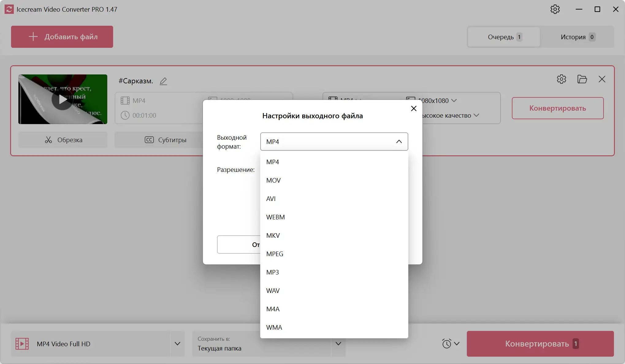Click the MP4 Video Full HD preset icon

tap(22, 344)
